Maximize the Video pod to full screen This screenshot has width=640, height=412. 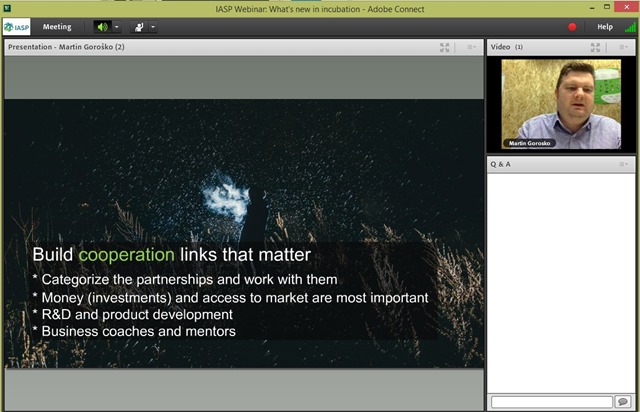tap(595, 47)
